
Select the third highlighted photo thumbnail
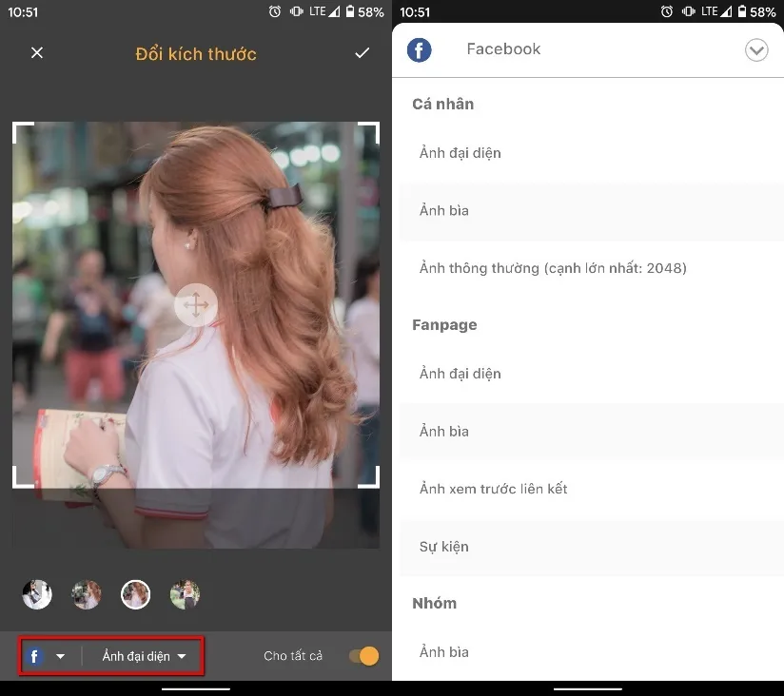(135, 593)
